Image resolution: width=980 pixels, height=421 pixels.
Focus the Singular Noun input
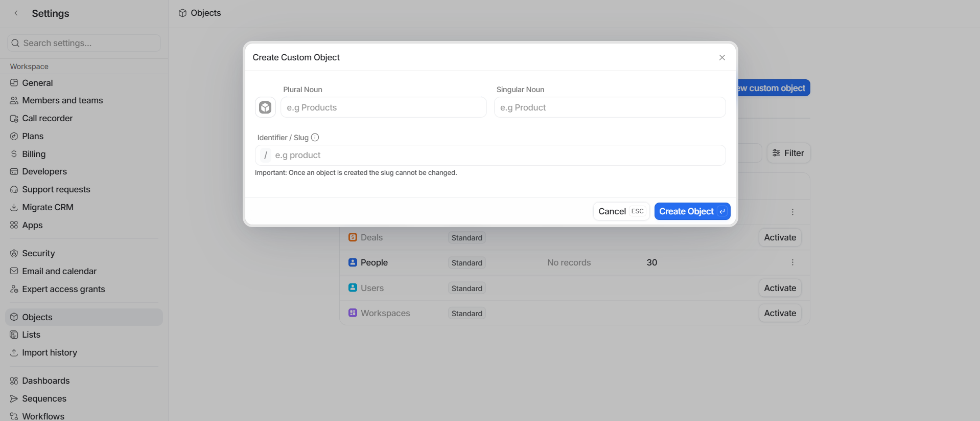tap(610, 107)
